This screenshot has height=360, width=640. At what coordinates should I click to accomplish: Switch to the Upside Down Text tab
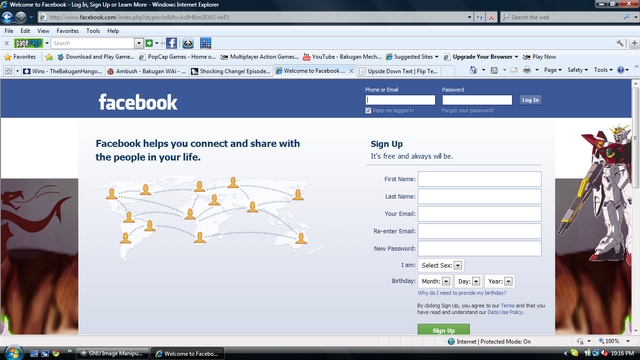(x=398, y=71)
